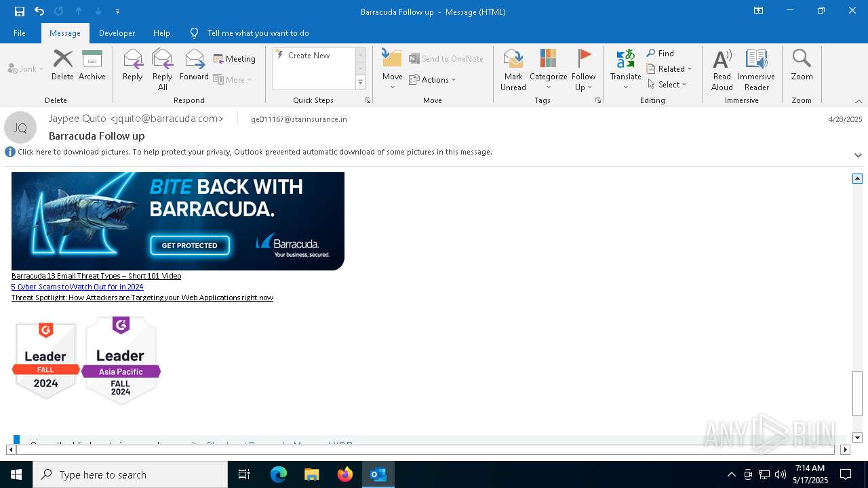This screenshot has width=868, height=488.
Task: Open the Windows Start menu
Action: tap(16, 474)
